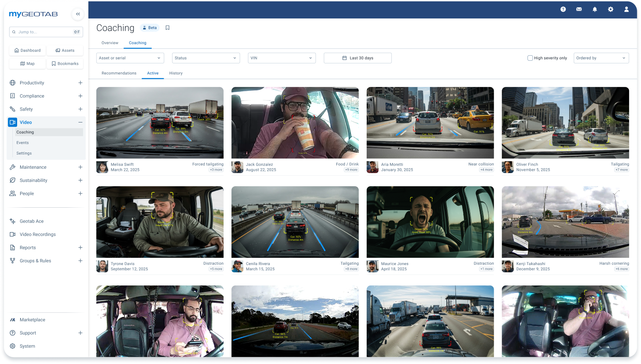Click Settings under the Video section

coord(24,153)
